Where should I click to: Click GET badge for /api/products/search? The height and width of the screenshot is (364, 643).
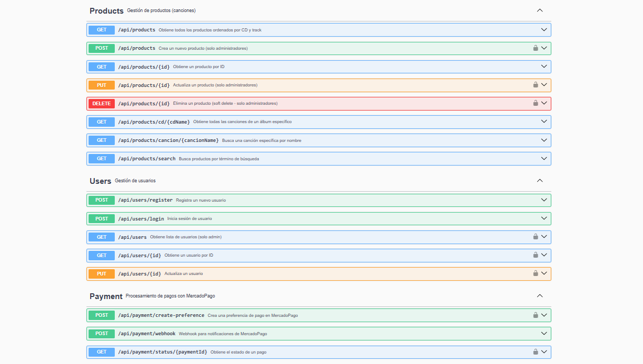[x=102, y=158]
